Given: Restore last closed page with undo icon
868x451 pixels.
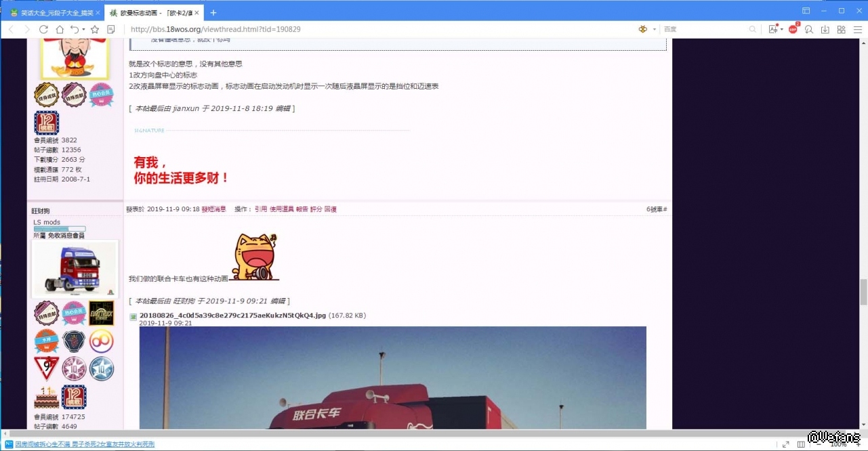Looking at the screenshot, I should pos(74,29).
